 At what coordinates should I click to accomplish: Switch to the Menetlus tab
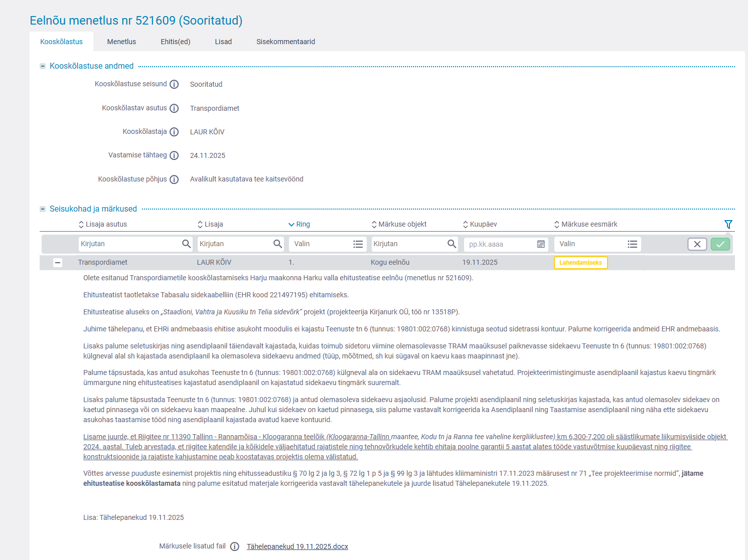coord(121,42)
